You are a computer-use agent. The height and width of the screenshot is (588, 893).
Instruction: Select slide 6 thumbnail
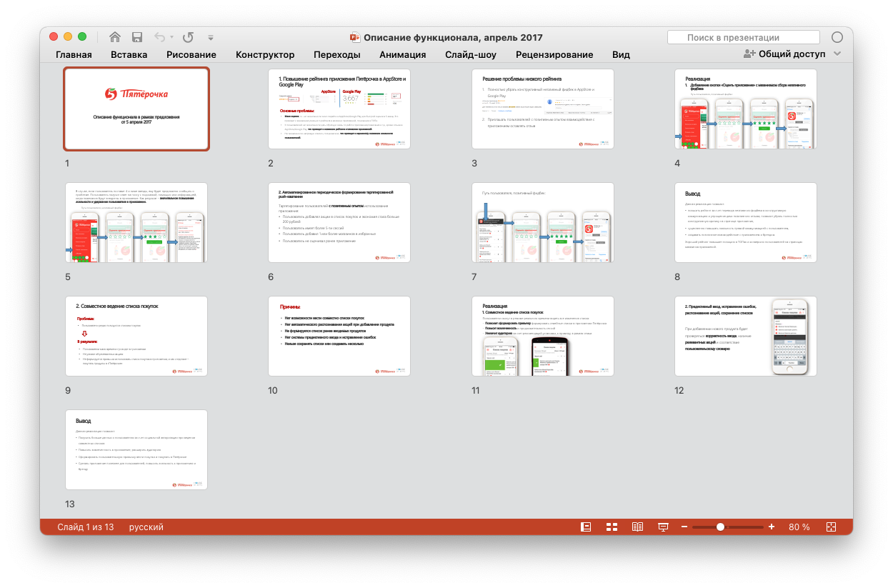(339, 223)
